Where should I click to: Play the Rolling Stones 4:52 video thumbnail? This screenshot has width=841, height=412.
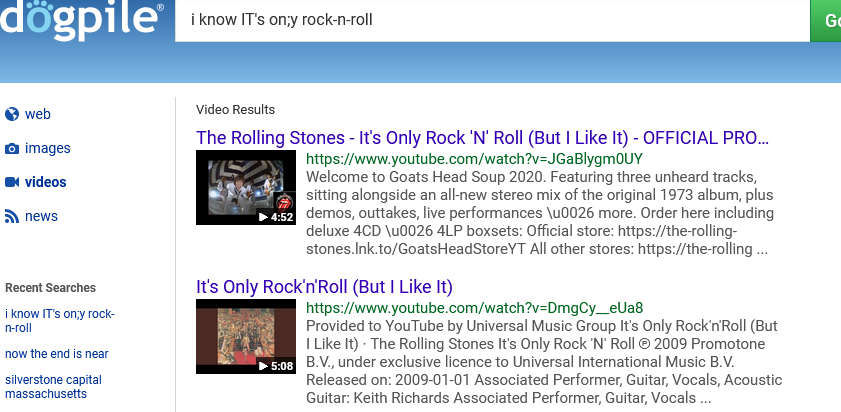(246, 187)
